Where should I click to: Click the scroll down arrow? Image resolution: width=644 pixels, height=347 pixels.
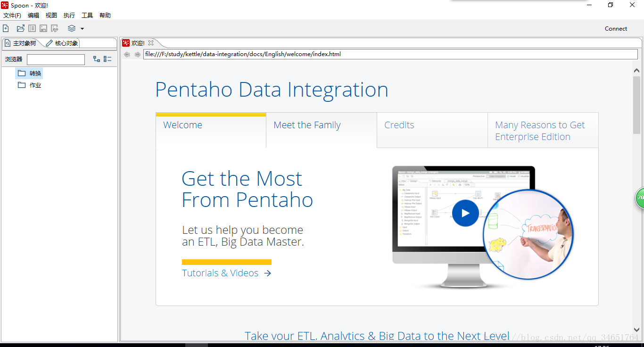click(636, 330)
